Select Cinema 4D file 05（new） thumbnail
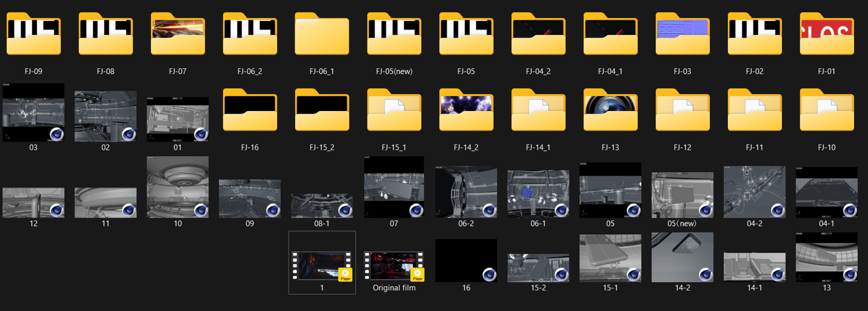This screenshot has height=311, width=868. pos(683,195)
